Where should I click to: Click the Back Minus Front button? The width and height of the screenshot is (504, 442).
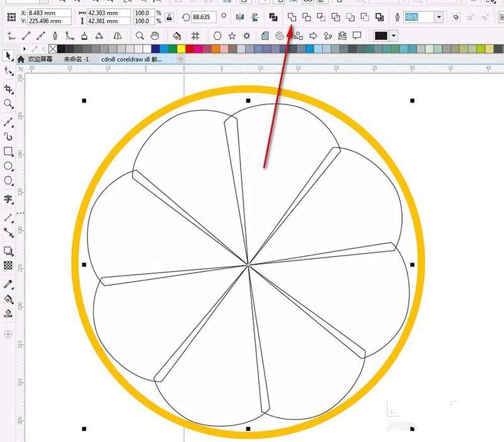pos(365,17)
